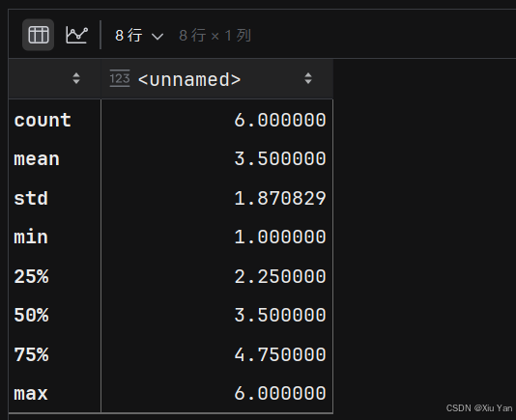Click the min value 1.000000
516x420 pixels.
click(280, 238)
